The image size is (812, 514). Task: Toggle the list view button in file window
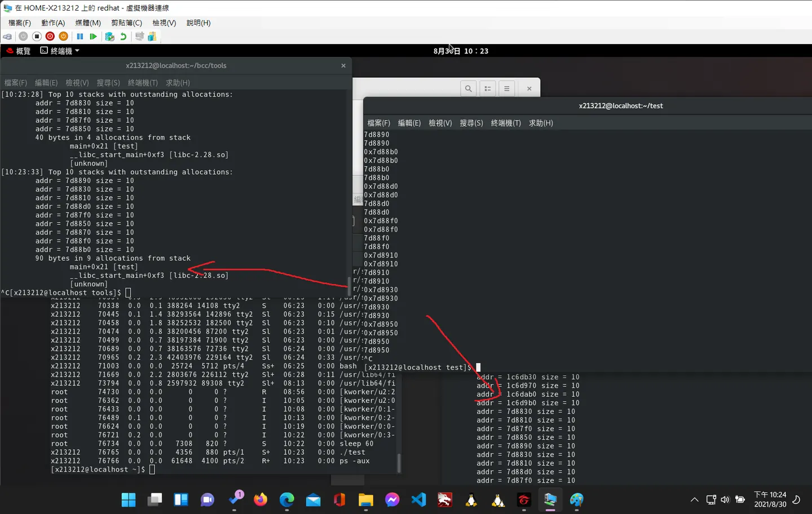[488, 88]
